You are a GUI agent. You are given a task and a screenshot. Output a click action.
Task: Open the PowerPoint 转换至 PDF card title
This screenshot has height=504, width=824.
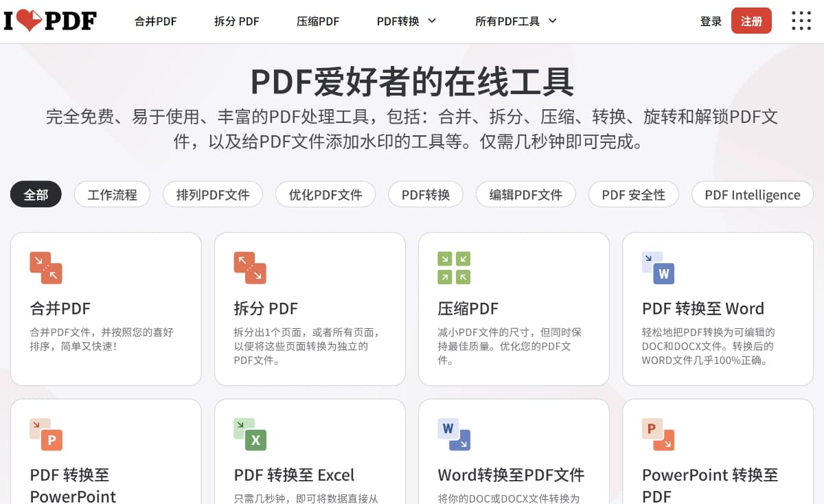point(710,485)
